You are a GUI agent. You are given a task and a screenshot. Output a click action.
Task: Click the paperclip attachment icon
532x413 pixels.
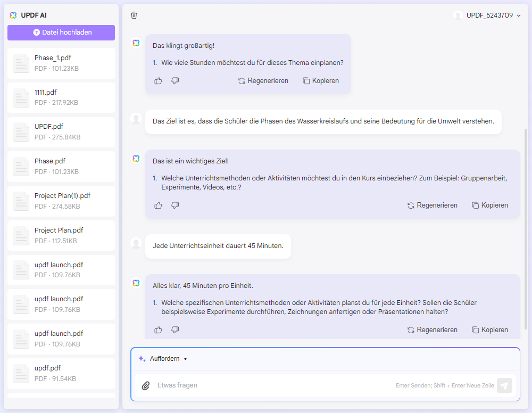point(146,385)
